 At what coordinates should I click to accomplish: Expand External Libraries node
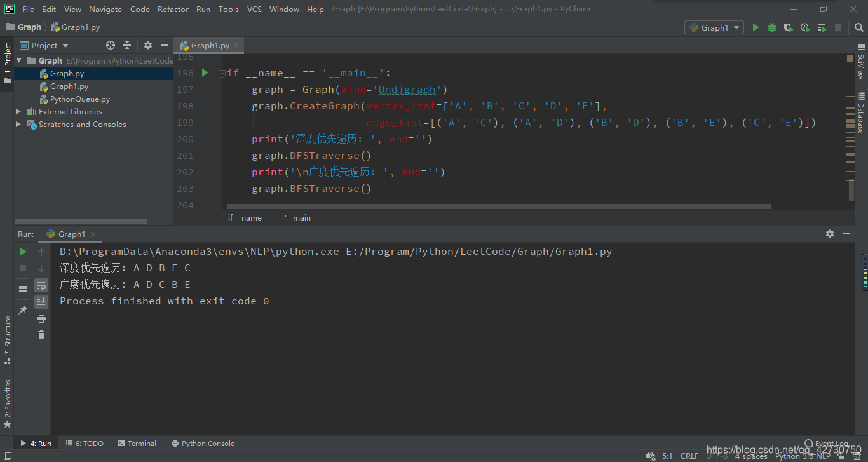[18, 112]
